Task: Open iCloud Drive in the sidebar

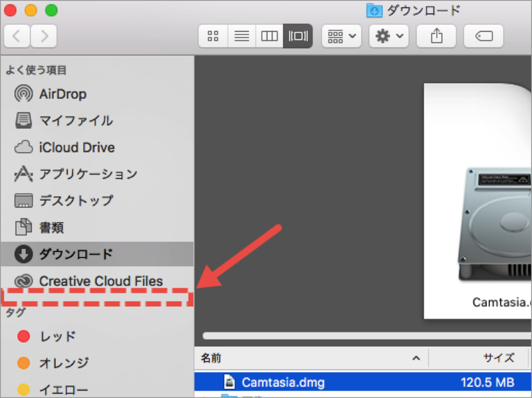Action: point(97,148)
